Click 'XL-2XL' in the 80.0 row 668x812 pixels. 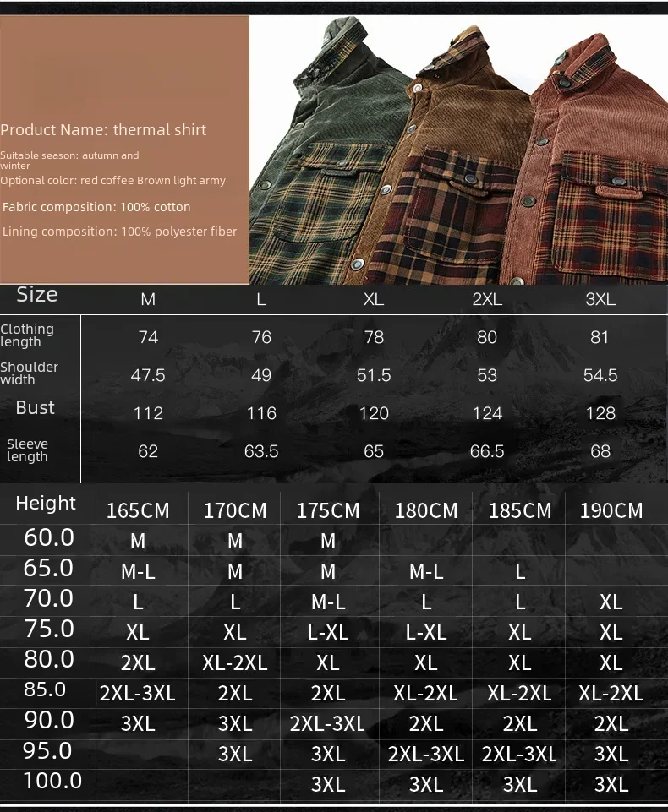click(x=235, y=662)
